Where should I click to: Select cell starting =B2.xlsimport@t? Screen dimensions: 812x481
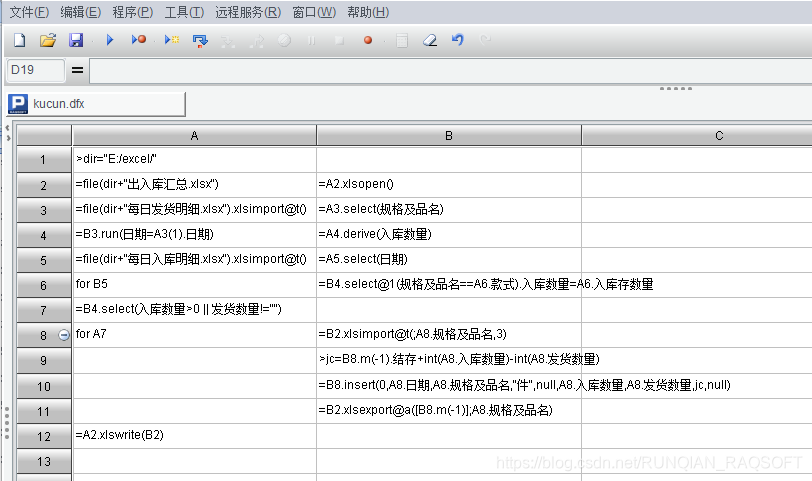pos(449,334)
